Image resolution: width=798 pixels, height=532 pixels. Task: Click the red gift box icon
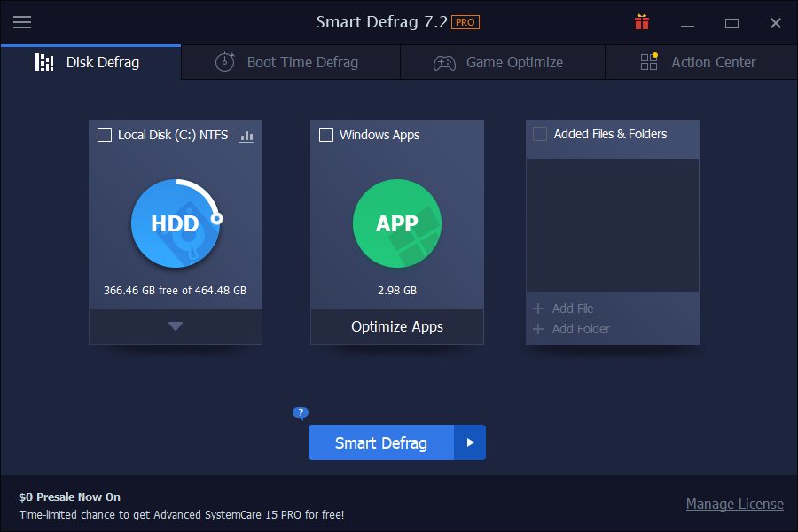coord(642,22)
